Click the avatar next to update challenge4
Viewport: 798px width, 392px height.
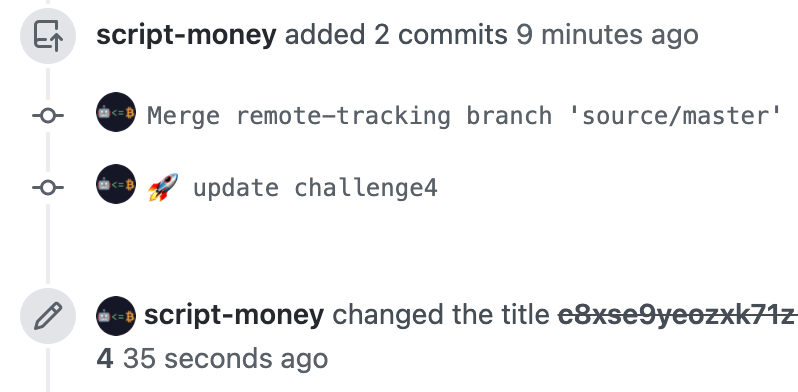coord(116,184)
